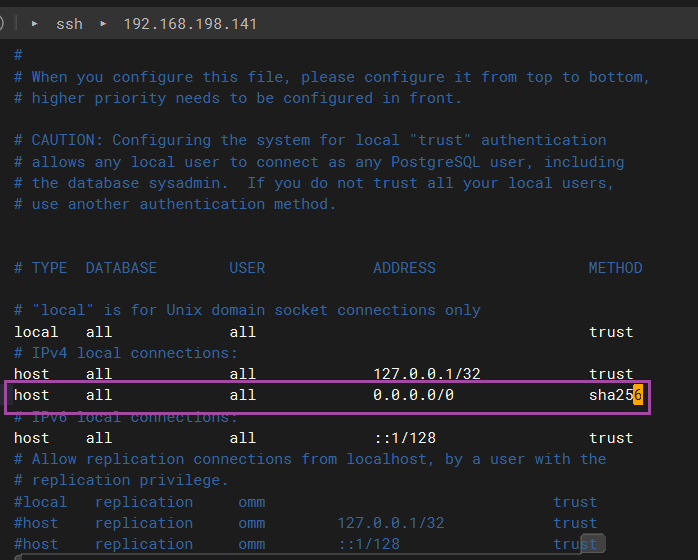The image size is (698, 560).
Task: Click the METHOD column header comment
Action: point(616,268)
